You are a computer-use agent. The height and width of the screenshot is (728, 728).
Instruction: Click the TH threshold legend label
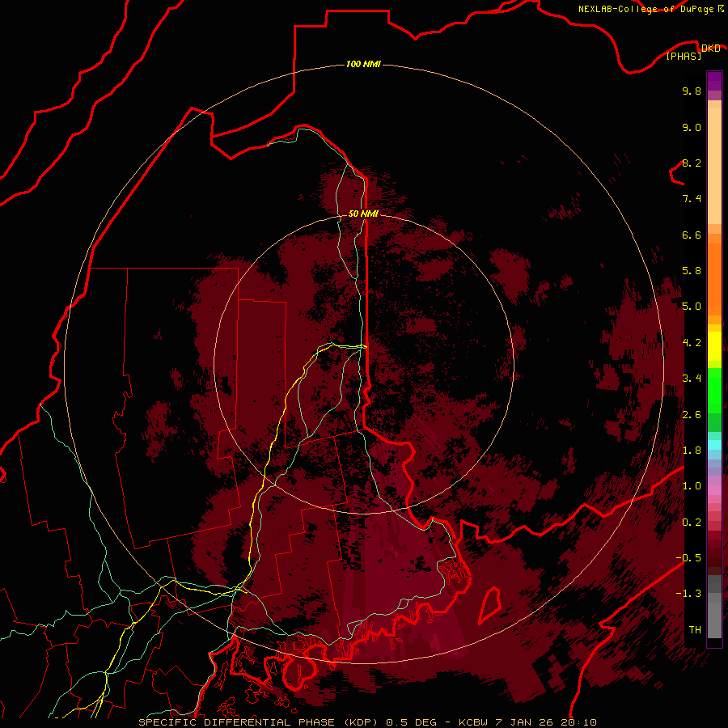(695, 630)
